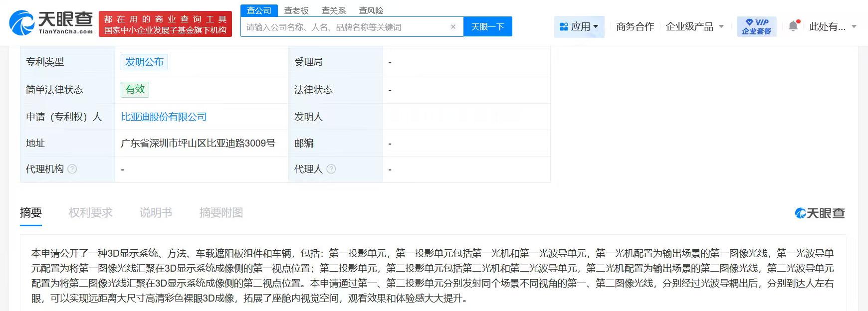Click the 地址 label cell
This screenshot has height=311, width=868.
(67, 143)
